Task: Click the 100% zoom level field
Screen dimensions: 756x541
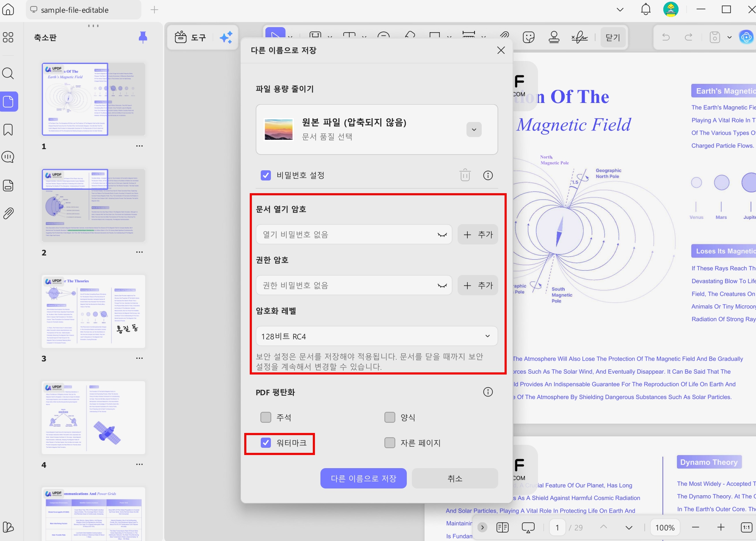Action: click(665, 527)
